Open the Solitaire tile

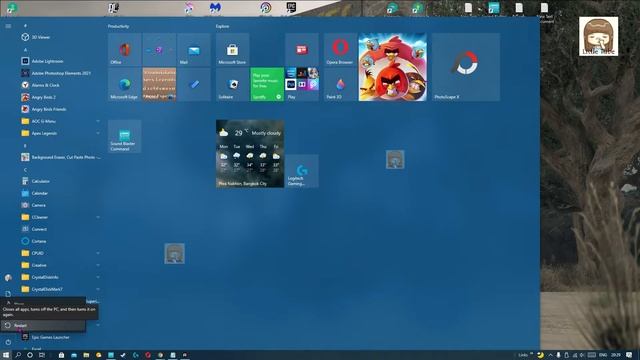(233, 84)
